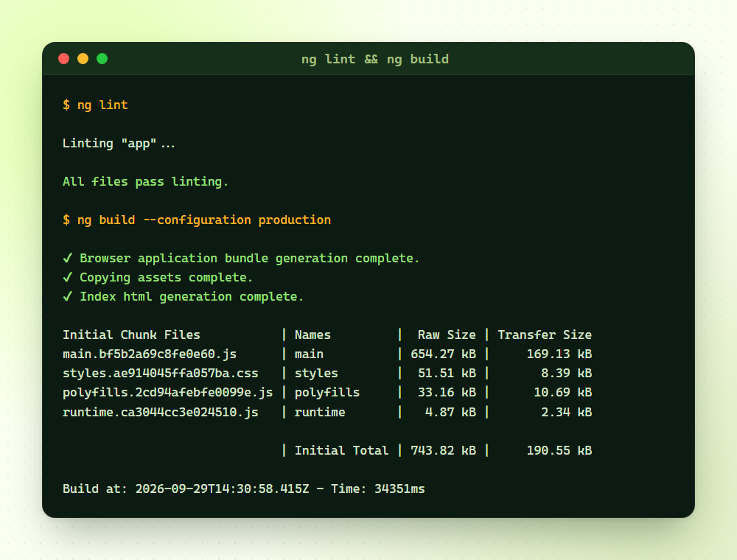The height and width of the screenshot is (560, 737).
Task: Click the 'Transfer Size' column header
Action: 545,335
